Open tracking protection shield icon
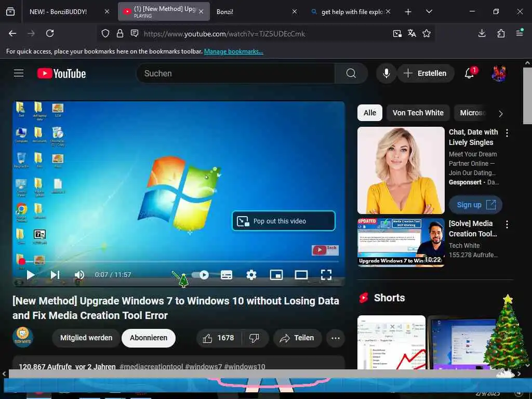The height and width of the screenshot is (399, 532). pos(105,33)
